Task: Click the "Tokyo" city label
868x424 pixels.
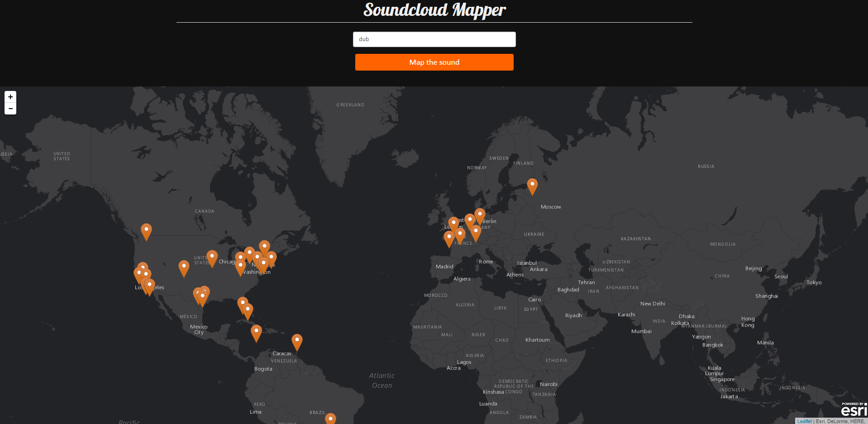Action: (814, 282)
